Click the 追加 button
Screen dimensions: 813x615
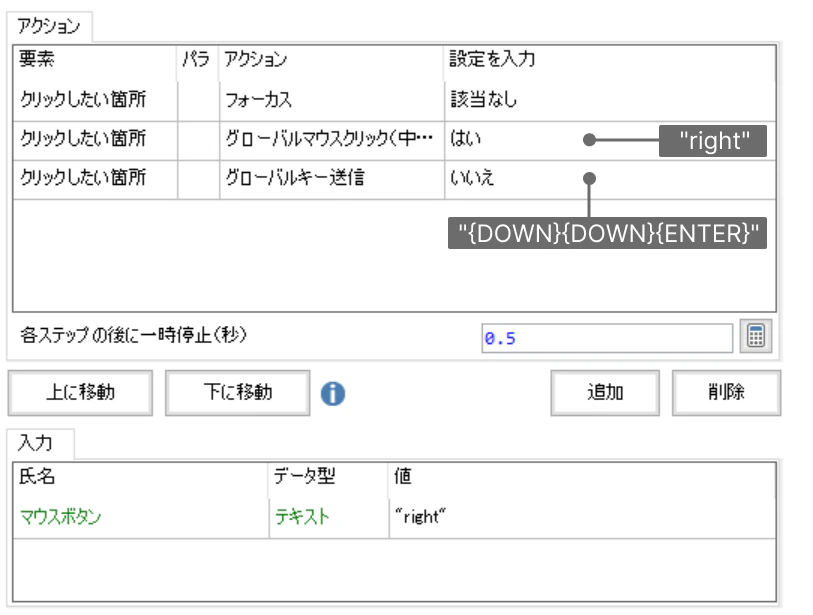click(x=605, y=393)
